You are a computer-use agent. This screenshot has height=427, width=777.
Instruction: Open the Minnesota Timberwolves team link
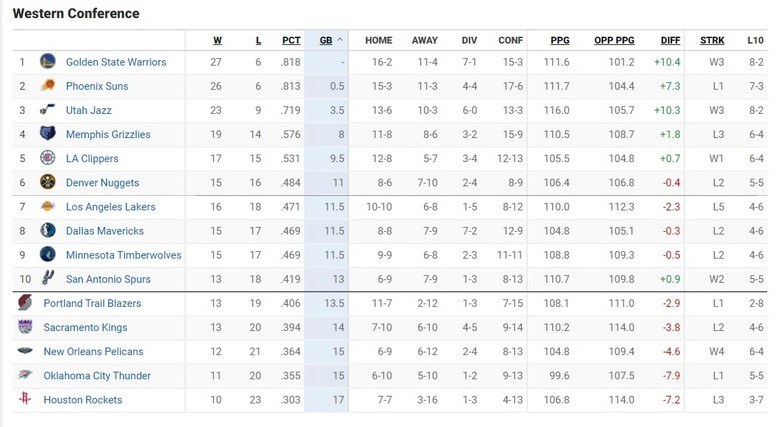tap(123, 255)
